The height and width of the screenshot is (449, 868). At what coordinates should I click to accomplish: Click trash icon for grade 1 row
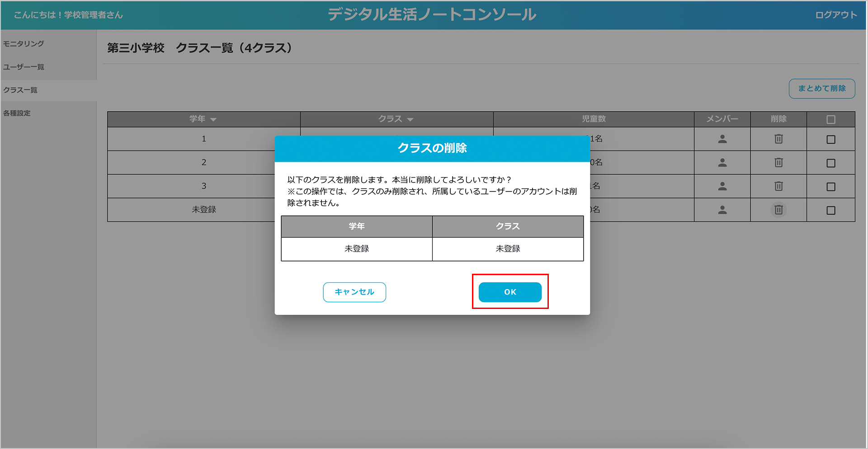778,139
